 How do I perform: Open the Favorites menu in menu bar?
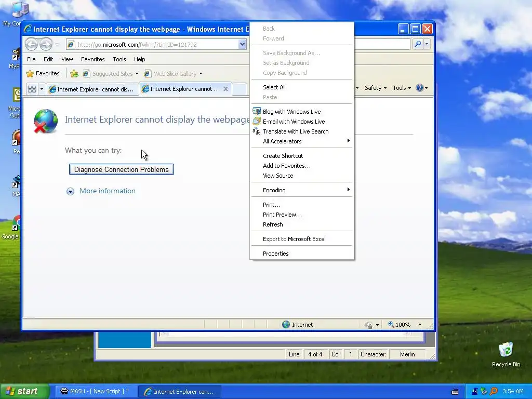92,59
